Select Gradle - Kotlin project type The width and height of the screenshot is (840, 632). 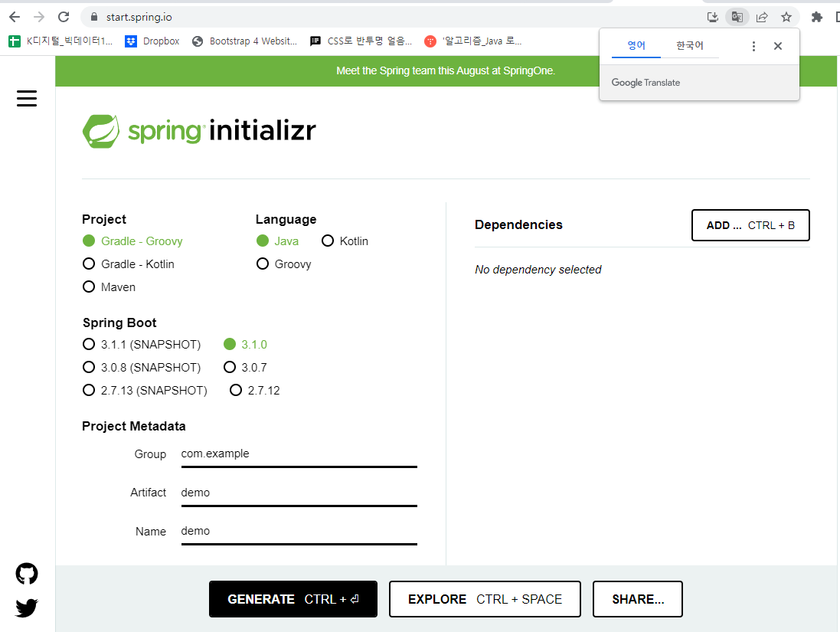click(129, 264)
